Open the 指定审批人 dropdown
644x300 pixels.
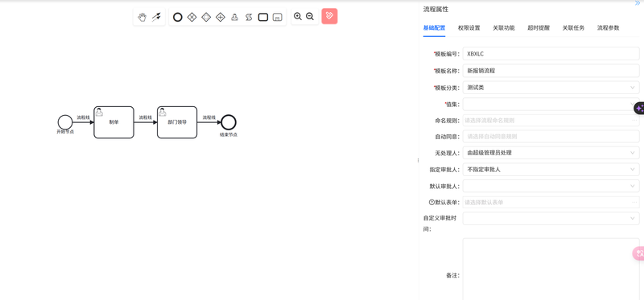(x=551, y=169)
